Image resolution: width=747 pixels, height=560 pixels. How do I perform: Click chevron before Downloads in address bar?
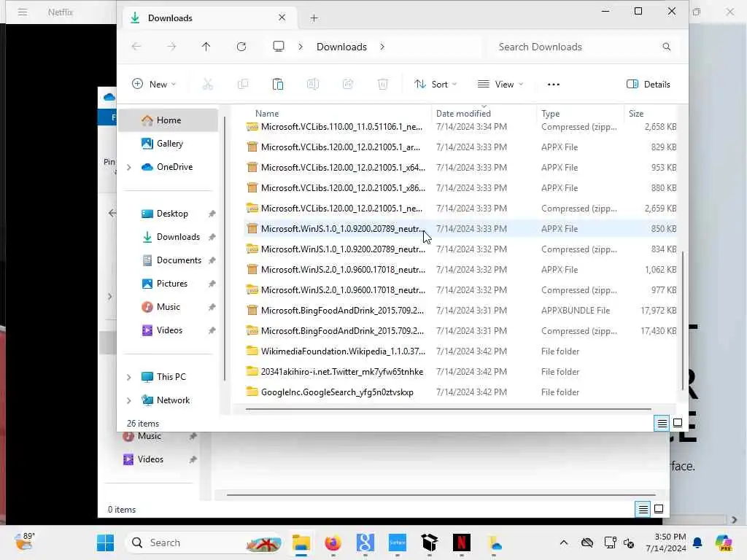[x=300, y=47]
